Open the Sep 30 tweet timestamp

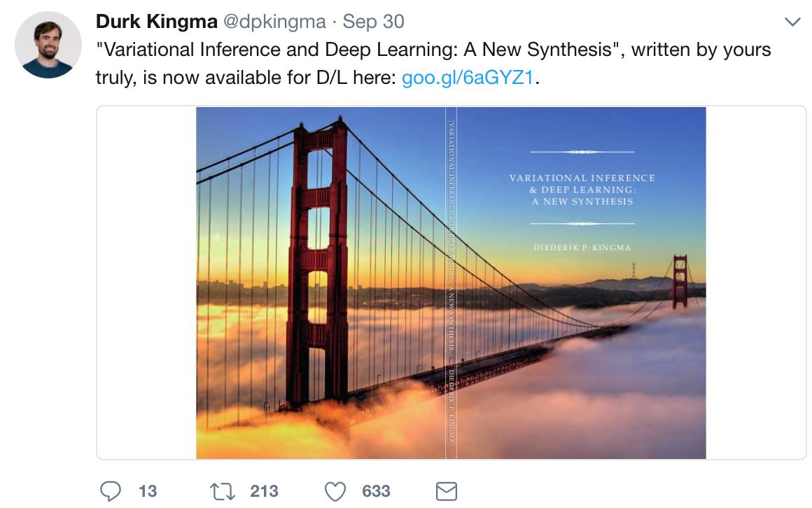click(x=373, y=22)
